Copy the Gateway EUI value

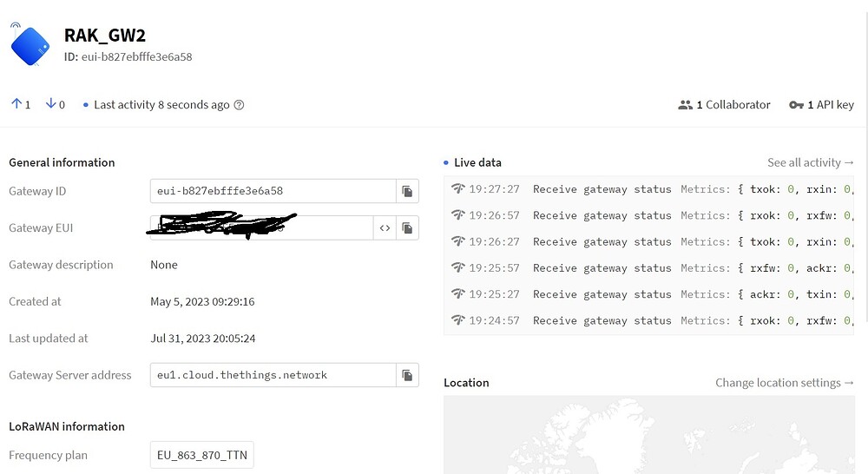(x=407, y=228)
